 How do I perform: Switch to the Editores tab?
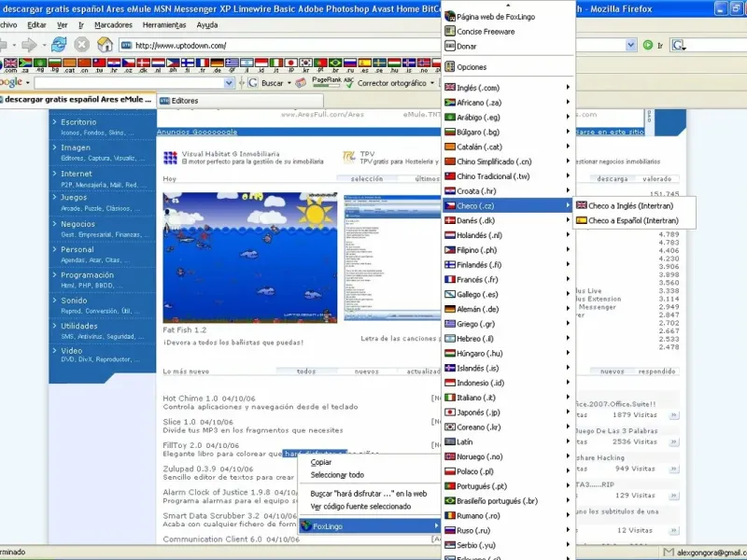pyautogui.click(x=240, y=101)
